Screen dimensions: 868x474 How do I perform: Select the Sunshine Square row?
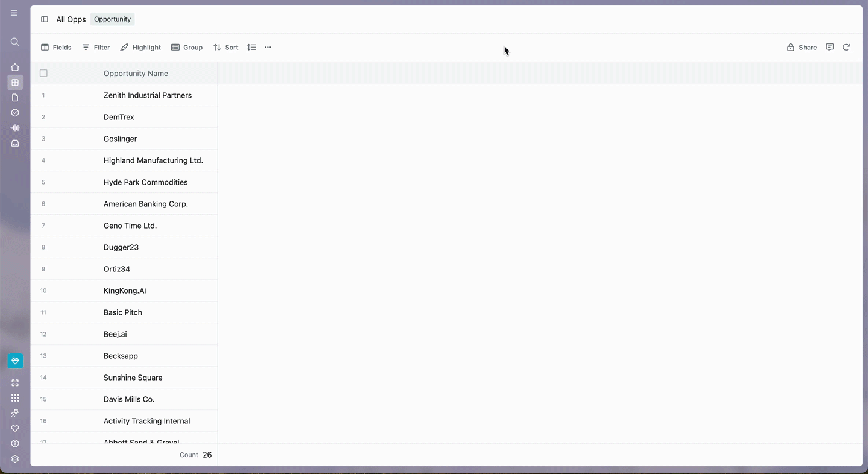(124, 378)
